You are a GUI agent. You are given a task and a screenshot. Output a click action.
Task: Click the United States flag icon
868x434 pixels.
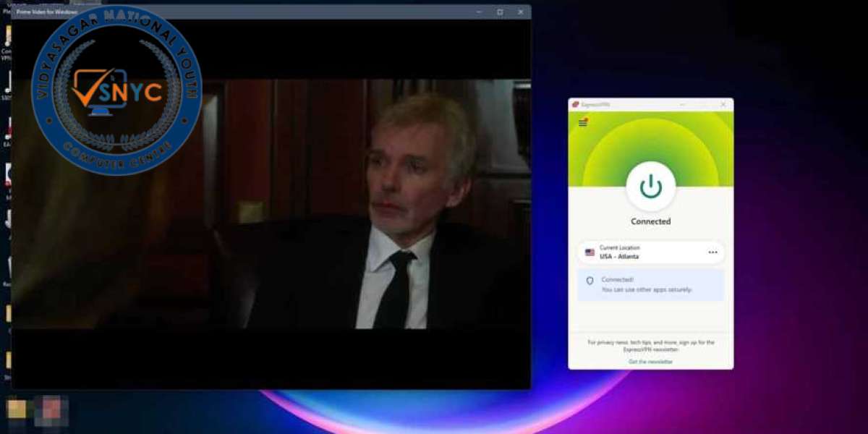pos(590,252)
